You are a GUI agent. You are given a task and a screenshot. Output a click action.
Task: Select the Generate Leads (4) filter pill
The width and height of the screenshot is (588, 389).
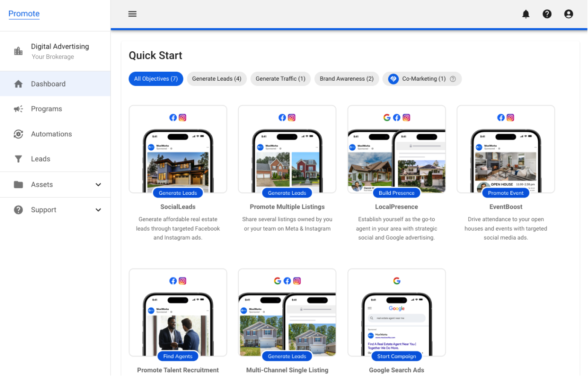coord(216,79)
